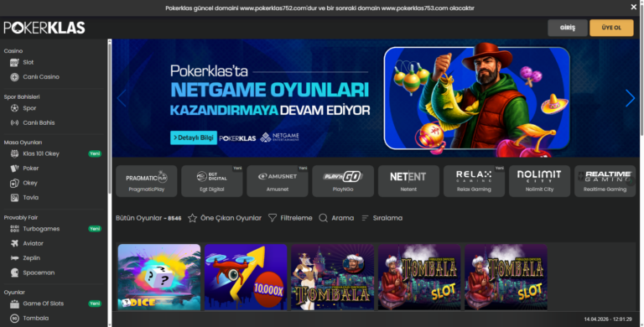Close the domain notice banner

pos(634,7)
